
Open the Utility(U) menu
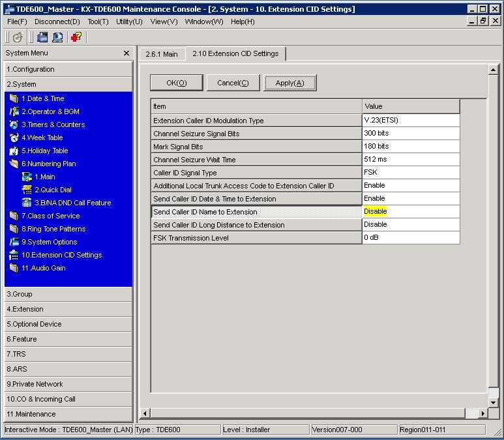[129, 22]
